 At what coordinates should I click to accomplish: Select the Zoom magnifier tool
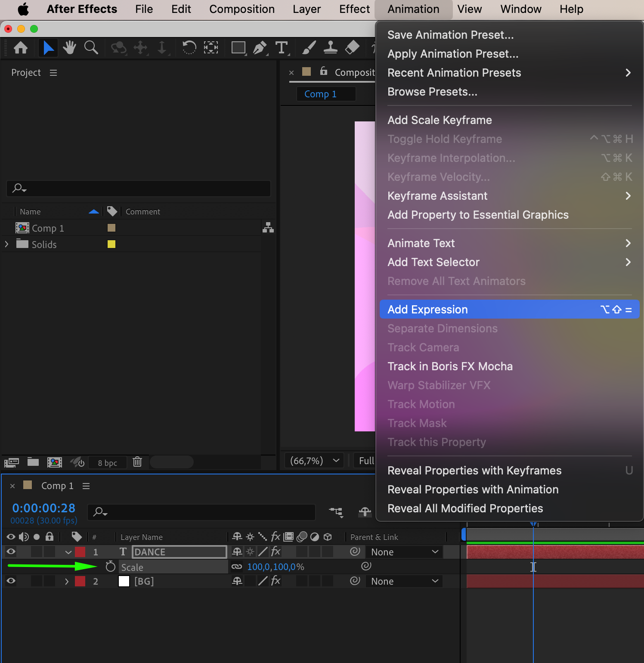tap(91, 47)
